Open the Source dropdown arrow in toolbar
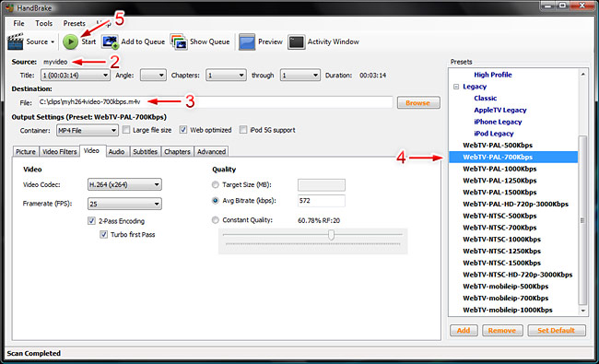 53,42
